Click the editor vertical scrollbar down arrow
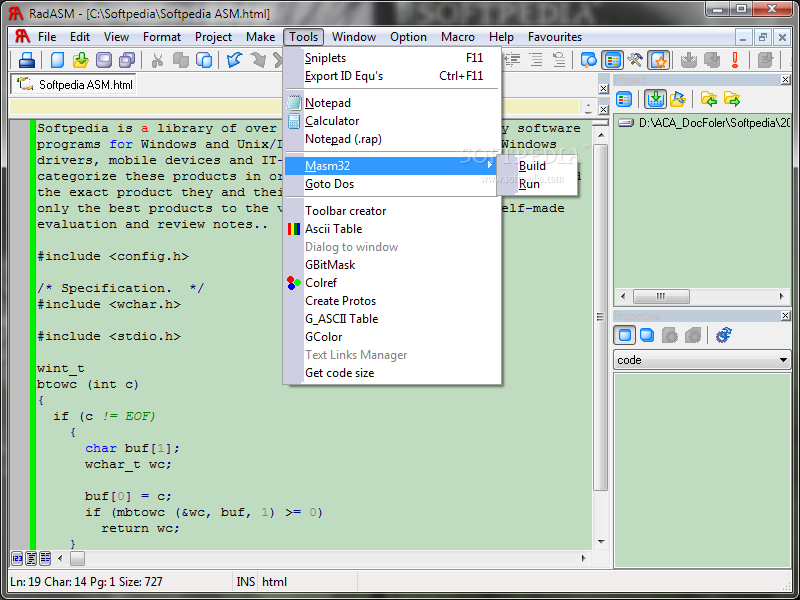The image size is (800, 600). coord(601,542)
